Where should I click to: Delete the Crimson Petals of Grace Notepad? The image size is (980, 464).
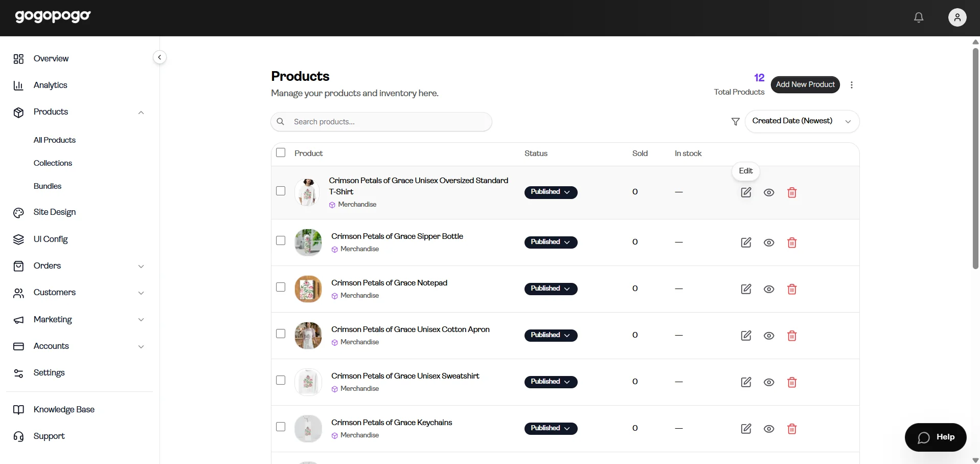click(x=792, y=289)
